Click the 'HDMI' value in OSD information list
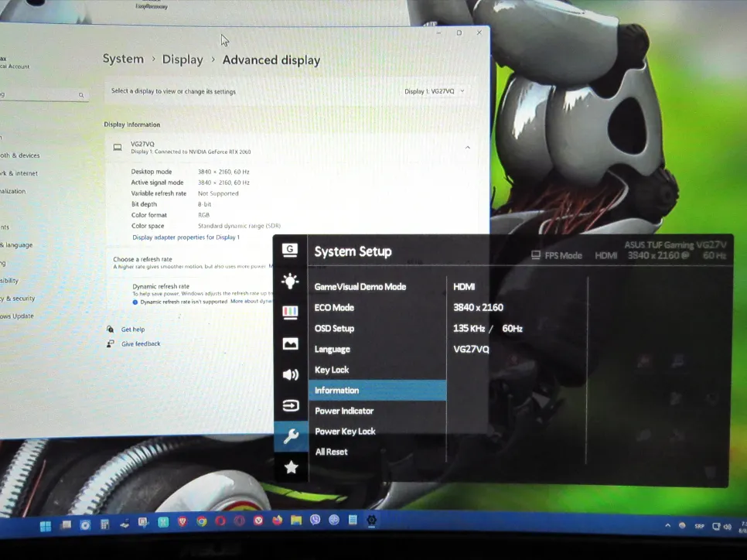Viewport: 747px width, 560px height. [x=464, y=286]
